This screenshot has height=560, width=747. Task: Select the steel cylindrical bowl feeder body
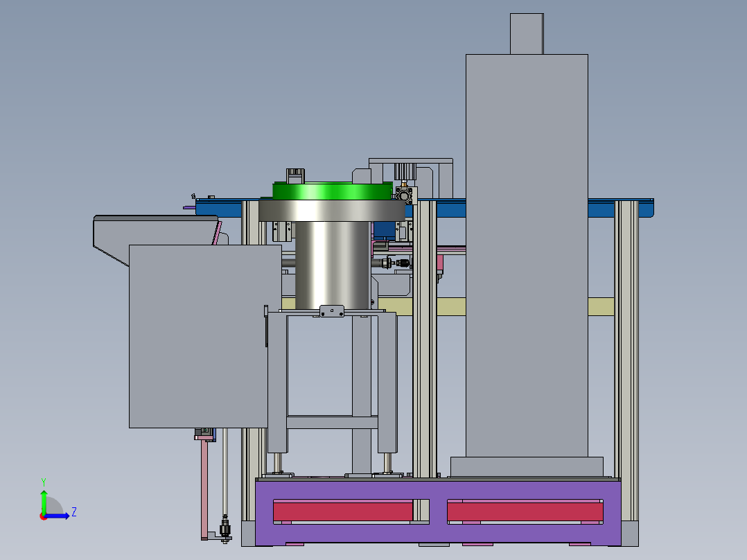pyautogui.click(x=332, y=265)
